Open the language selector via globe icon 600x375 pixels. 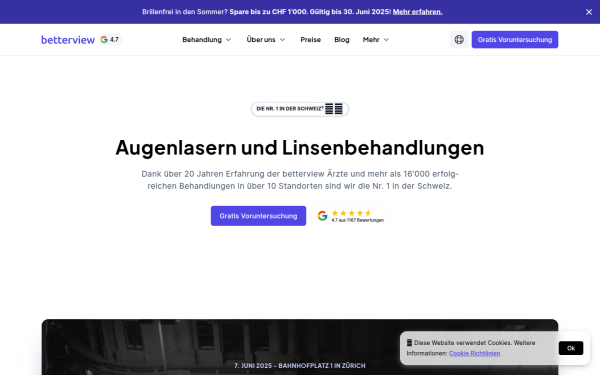pyautogui.click(x=459, y=40)
